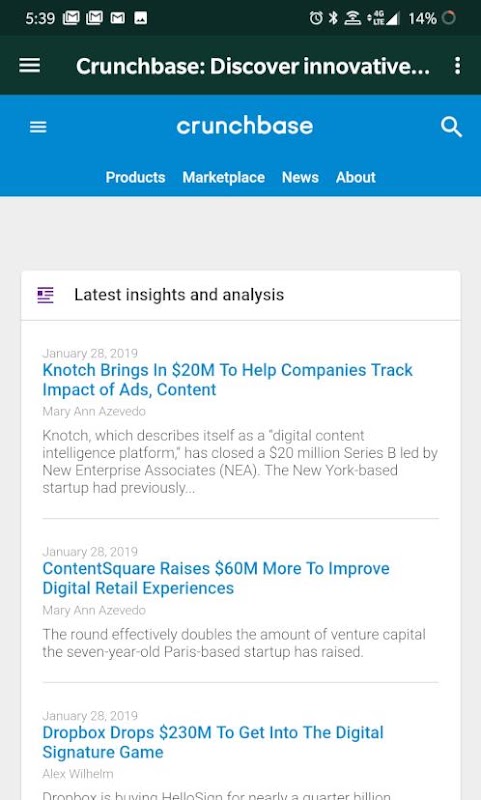Open the app hamburger menu in title bar
Screen dimensions: 481x800
point(30,65)
